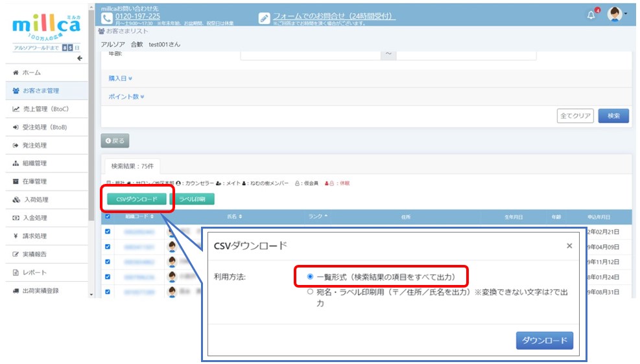Click the sidebar collapse arrow icon

(x=80, y=58)
